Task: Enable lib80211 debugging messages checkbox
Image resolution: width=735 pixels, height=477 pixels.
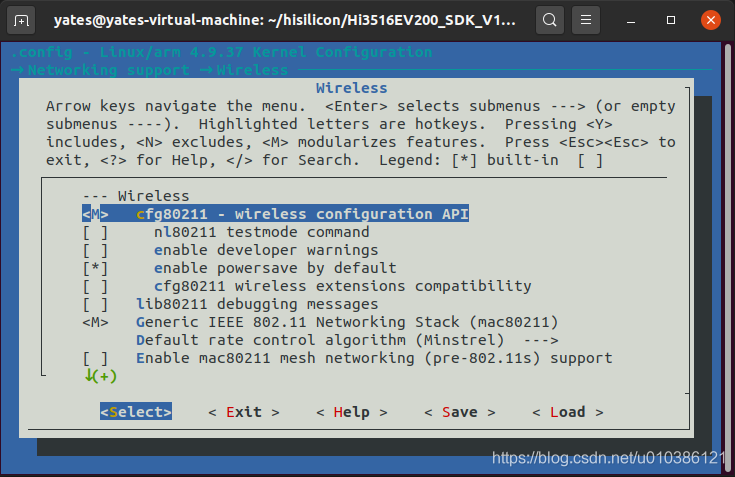Action: coord(95,305)
